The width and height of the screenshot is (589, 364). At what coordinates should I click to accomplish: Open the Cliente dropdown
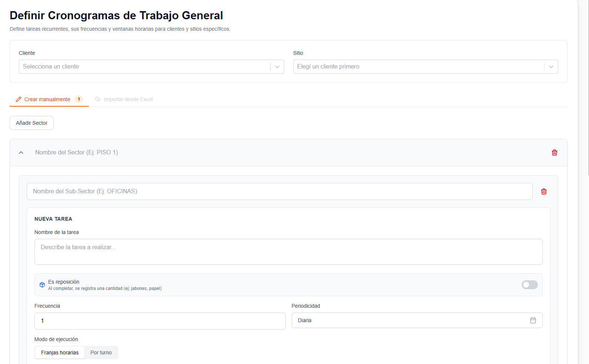[x=151, y=67]
